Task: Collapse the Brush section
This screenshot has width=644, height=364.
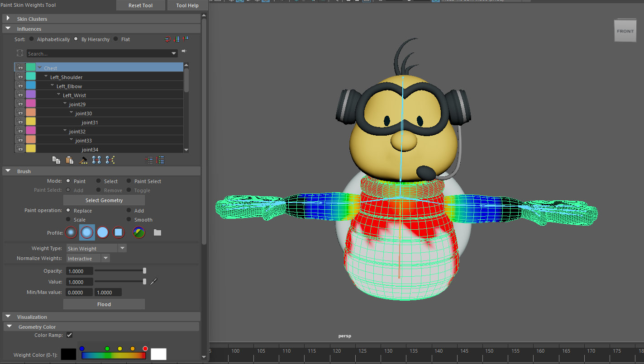Action: pos(8,171)
